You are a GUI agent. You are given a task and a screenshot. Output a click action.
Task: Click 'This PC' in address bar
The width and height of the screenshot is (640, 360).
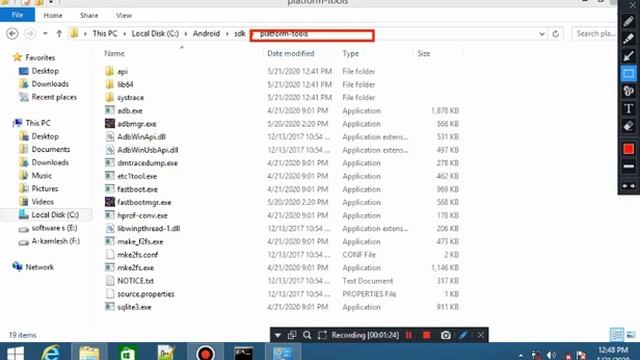pyautogui.click(x=104, y=33)
